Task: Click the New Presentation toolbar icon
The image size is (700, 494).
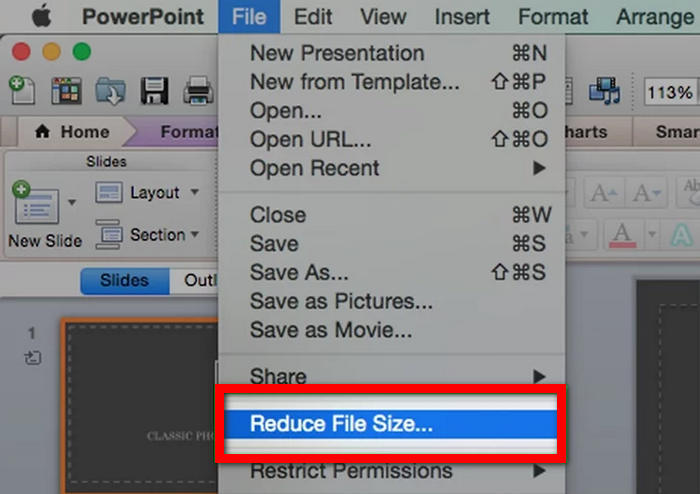Action: 22,91
